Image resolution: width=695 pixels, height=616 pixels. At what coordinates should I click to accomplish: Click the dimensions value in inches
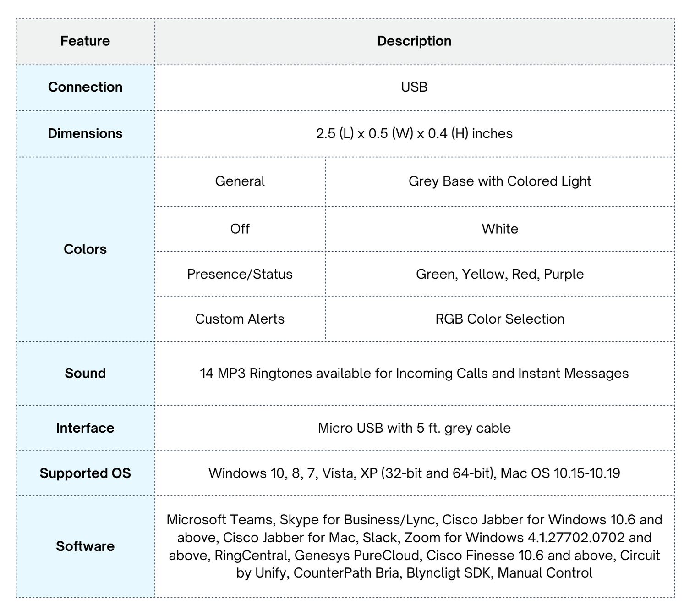(414, 133)
